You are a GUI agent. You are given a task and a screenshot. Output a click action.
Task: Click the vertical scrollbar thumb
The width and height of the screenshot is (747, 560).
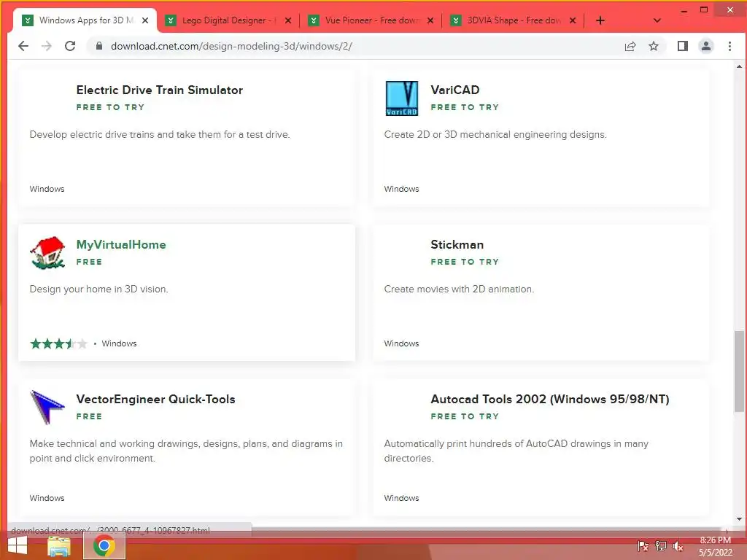[740, 371]
